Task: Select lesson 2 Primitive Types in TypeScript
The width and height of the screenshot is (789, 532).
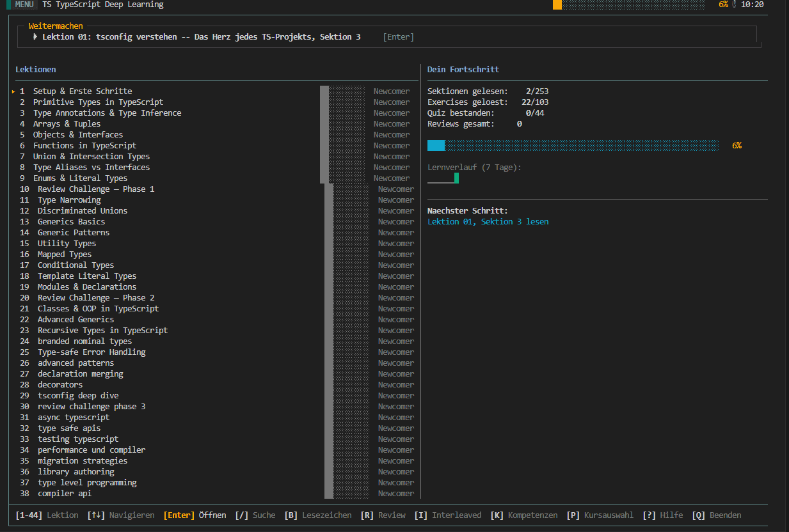Action: click(214, 102)
